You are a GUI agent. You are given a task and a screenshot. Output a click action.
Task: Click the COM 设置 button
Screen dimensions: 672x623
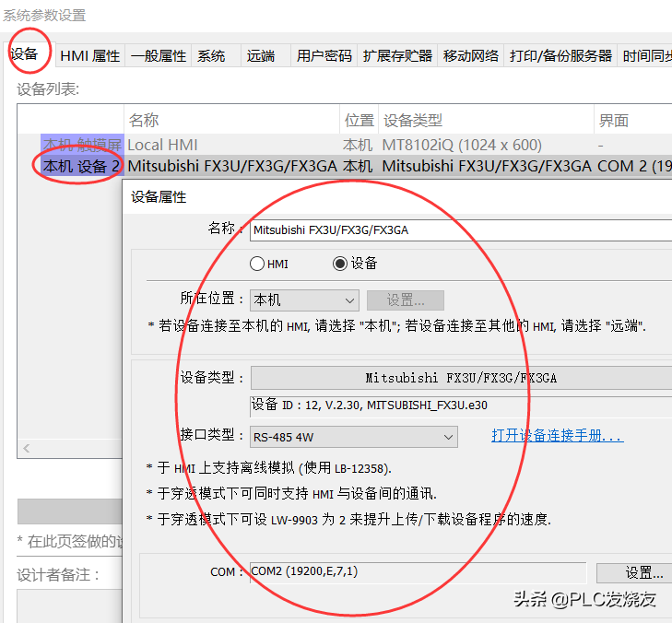click(x=636, y=572)
